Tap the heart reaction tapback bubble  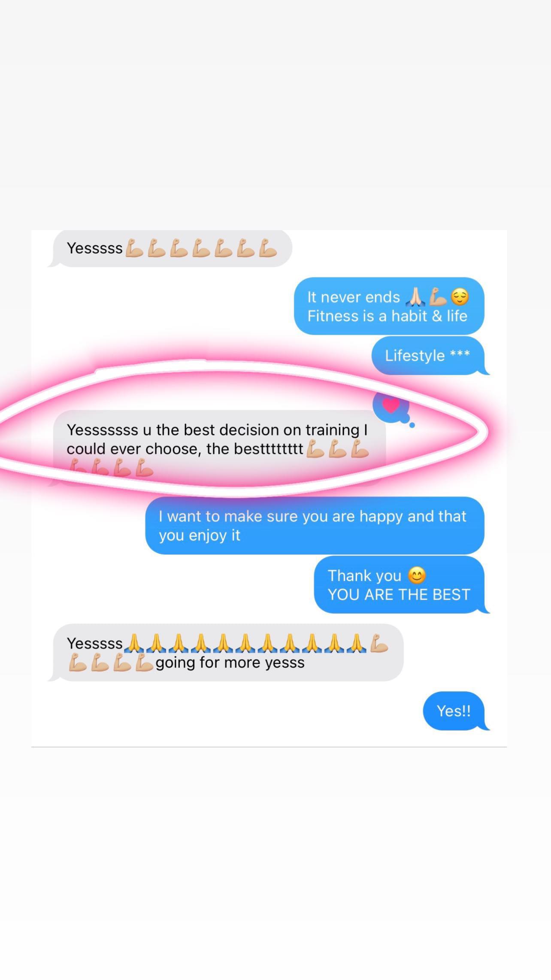391,405
